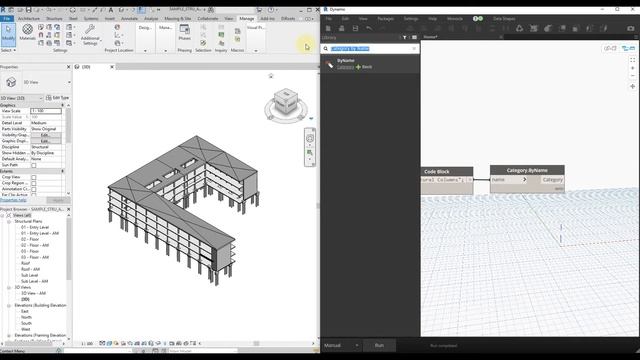The image size is (640, 360).
Task: Click Undo arrow in Dynamo toolbar
Action: point(369,28)
